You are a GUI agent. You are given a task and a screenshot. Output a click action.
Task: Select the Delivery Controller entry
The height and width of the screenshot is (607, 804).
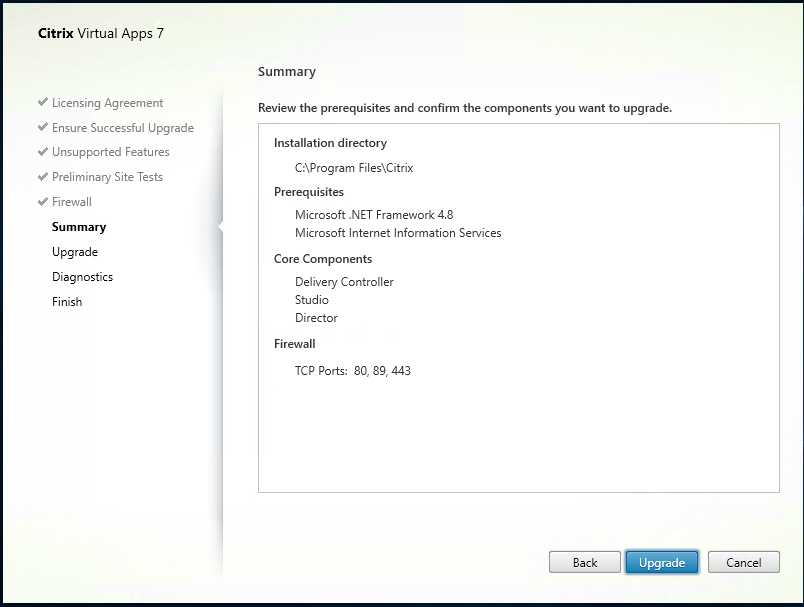(344, 282)
